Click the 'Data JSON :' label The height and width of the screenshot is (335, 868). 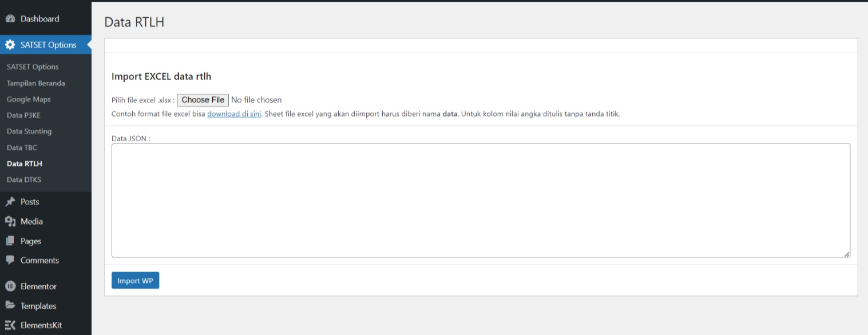pos(131,138)
